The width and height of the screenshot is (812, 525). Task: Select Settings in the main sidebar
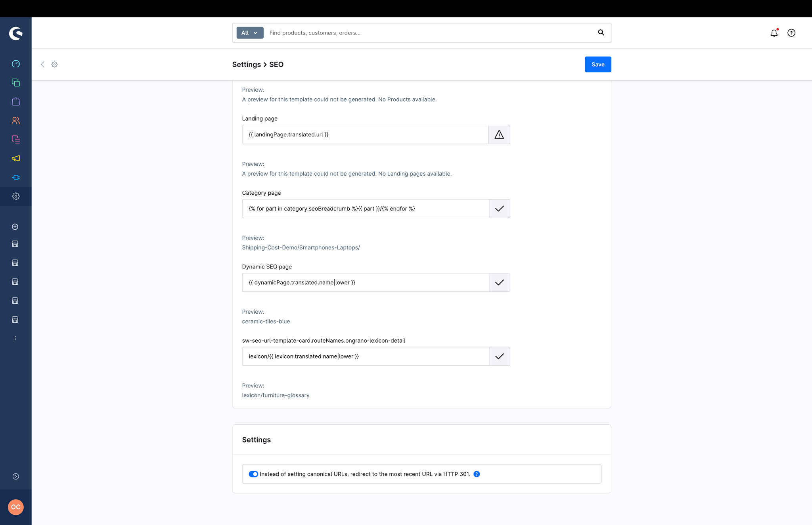tap(16, 196)
